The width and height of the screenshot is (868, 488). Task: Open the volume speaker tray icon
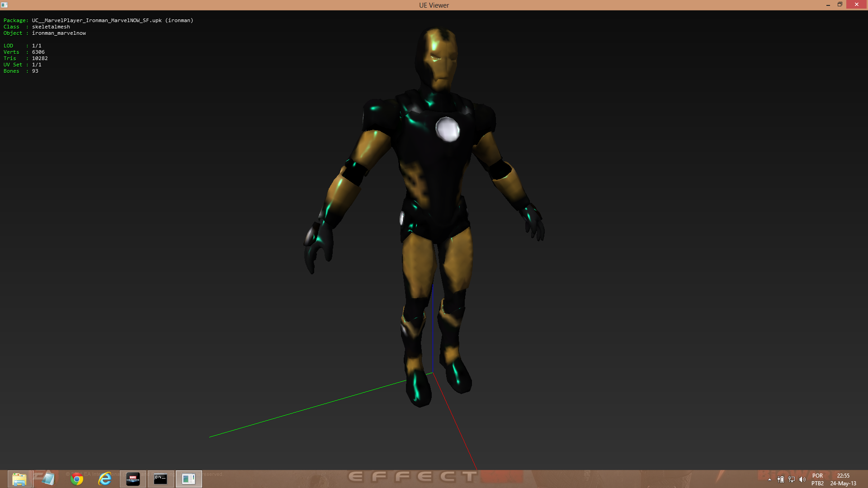[x=802, y=479]
